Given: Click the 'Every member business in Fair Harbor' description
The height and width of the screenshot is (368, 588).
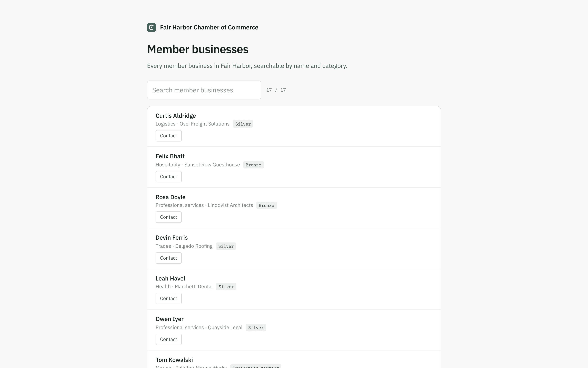Looking at the screenshot, I should pyautogui.click(x=247, y=66).
